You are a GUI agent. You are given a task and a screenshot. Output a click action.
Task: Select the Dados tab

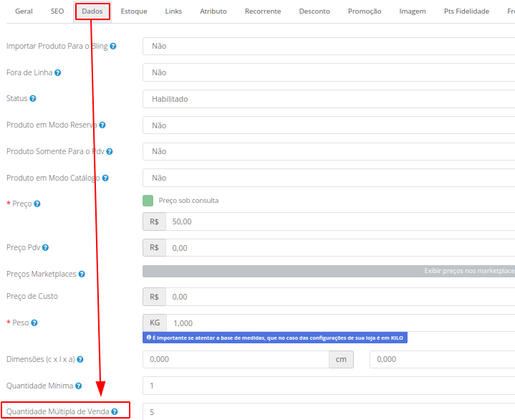click(92, 11)
